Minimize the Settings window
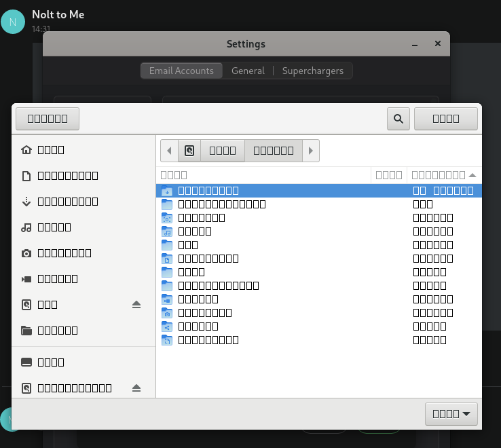 pyautogui.click(x=415, y=44)
